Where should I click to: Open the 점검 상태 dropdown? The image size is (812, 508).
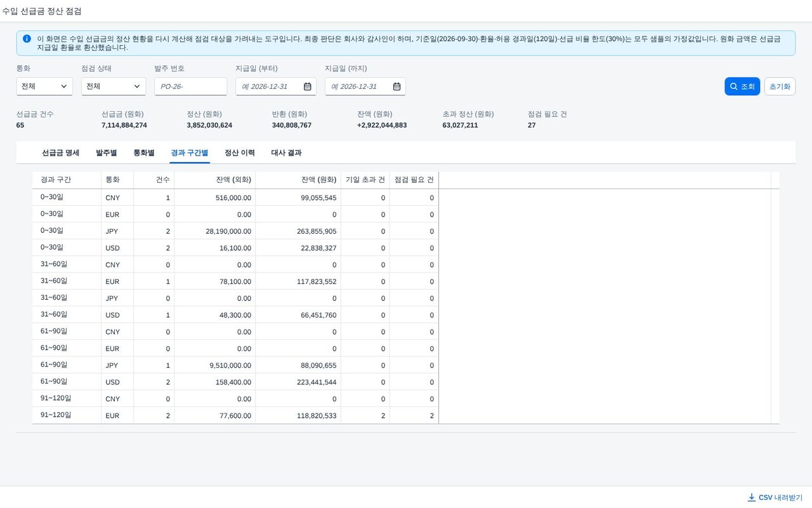(114, 86)
